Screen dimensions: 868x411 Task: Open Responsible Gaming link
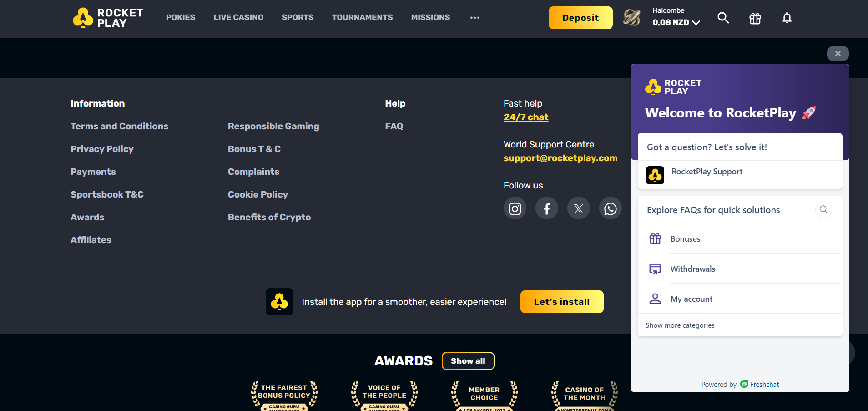(273, 126)
